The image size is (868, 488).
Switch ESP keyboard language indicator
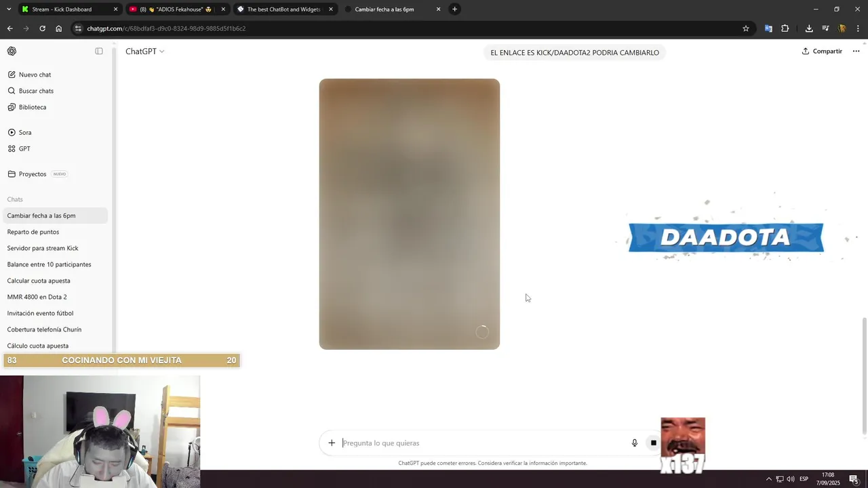pos(804,479)
